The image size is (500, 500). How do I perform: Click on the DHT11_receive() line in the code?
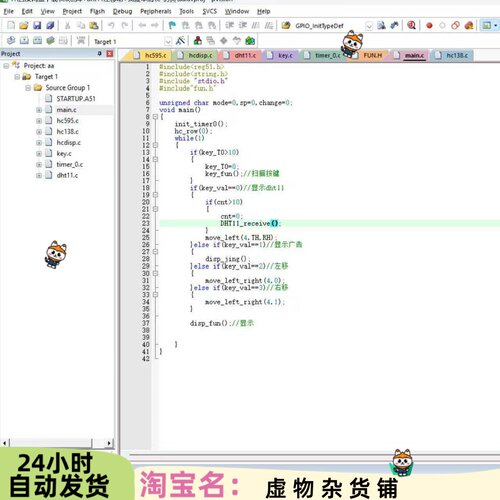tap(250, 223)
